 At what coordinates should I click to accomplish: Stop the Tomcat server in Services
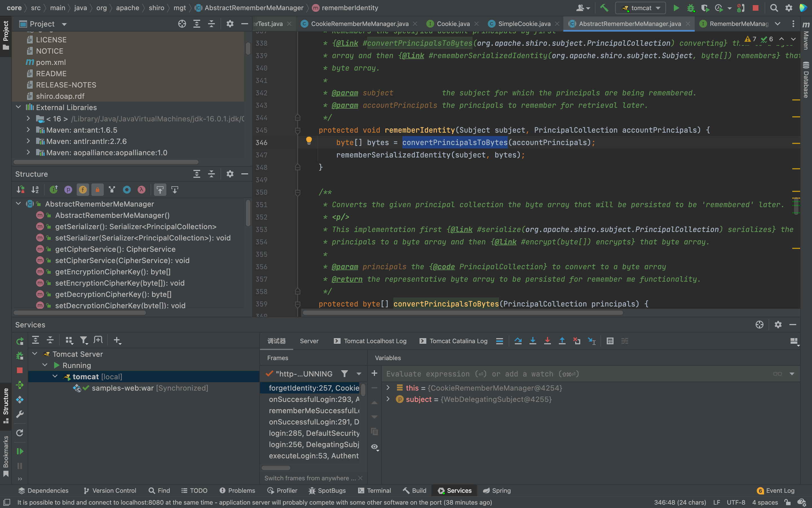(20, 370)
